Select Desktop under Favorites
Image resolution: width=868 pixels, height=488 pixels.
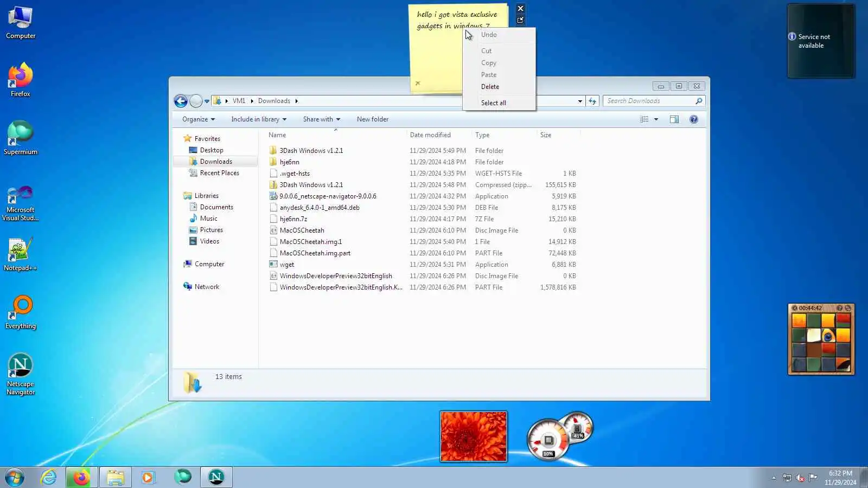(212, 150)
